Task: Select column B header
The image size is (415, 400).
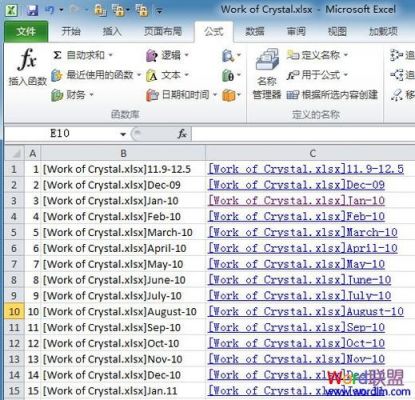Action: [123, 153]
